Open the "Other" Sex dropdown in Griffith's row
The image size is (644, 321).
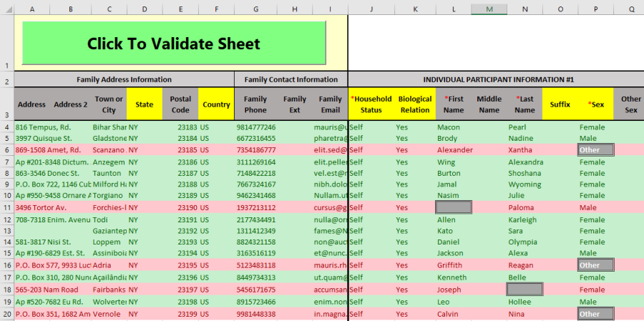coord(595,265)
